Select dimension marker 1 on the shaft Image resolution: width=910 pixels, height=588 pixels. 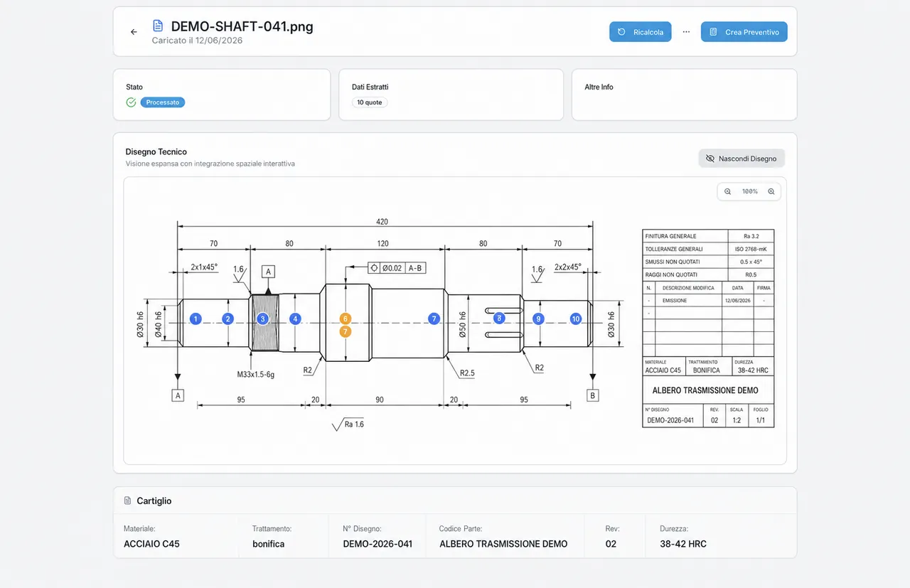coord(196,319)
